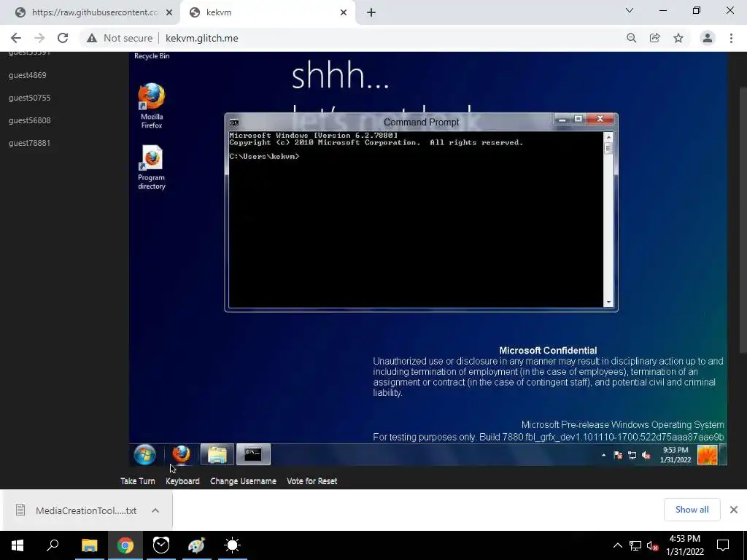The image size is (747, 560).
Task: Click inside the Command Prompt console area
Action: click(x=416, y=220)
